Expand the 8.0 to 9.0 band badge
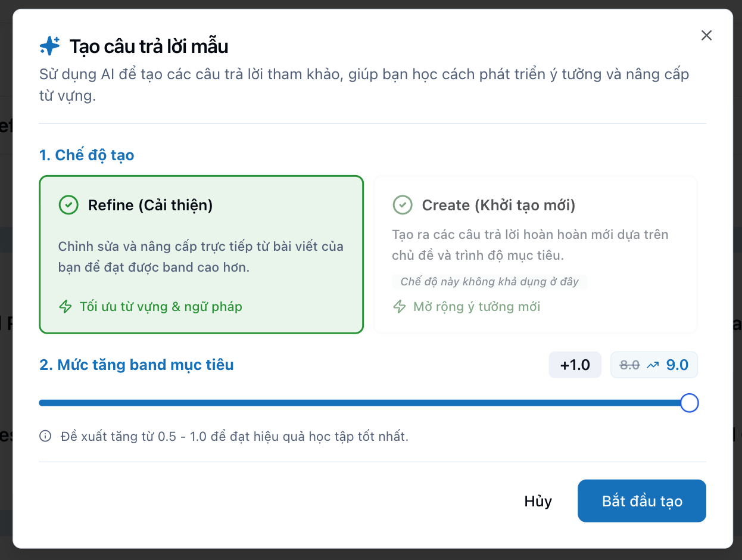742x560 pixels. pyautogui.click(x=654, y=364)
